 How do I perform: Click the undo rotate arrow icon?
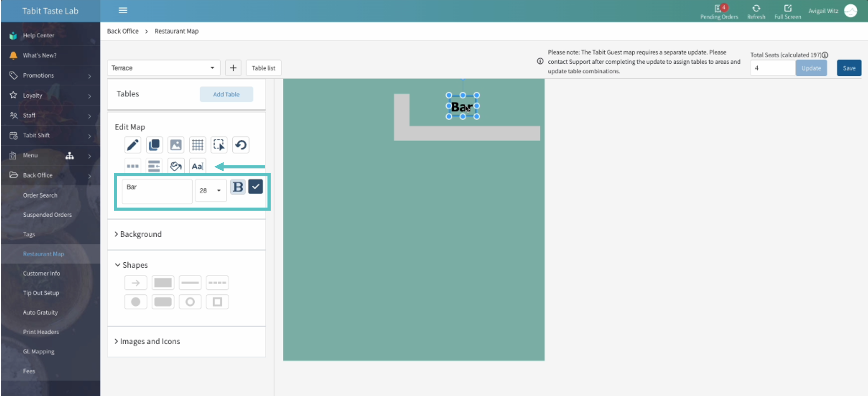point(241,145)
